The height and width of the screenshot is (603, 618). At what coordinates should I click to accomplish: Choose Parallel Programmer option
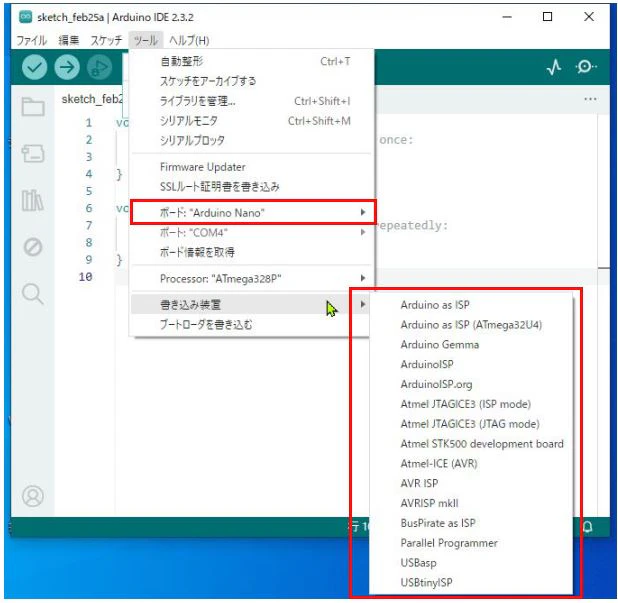(x=471, y=543)
